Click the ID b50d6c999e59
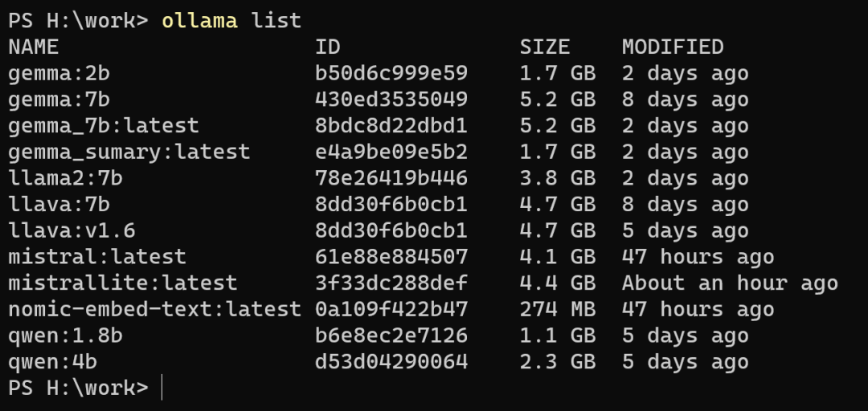This screenshot has height=411, width=868. pyautogui.click(x=391, y=74)
